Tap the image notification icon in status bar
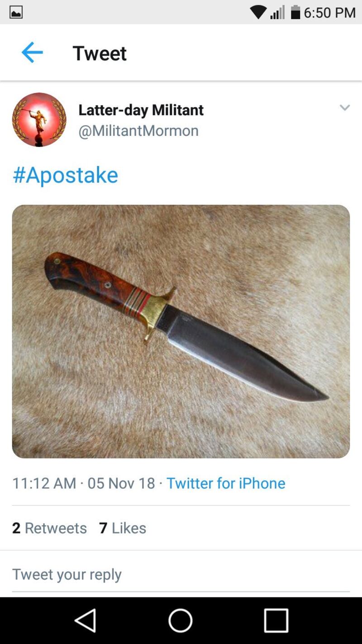This screenshot has height=644, width=362. (x=16, y=13)
